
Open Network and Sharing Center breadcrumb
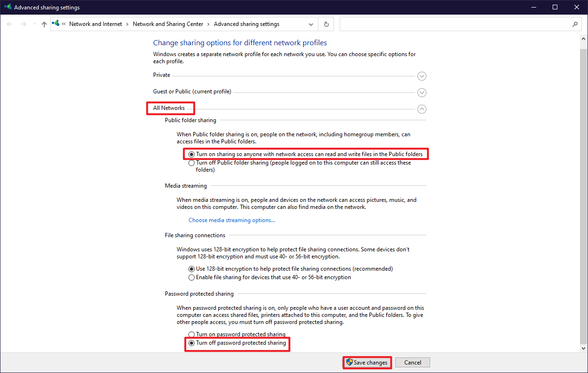tap(168, 24)
